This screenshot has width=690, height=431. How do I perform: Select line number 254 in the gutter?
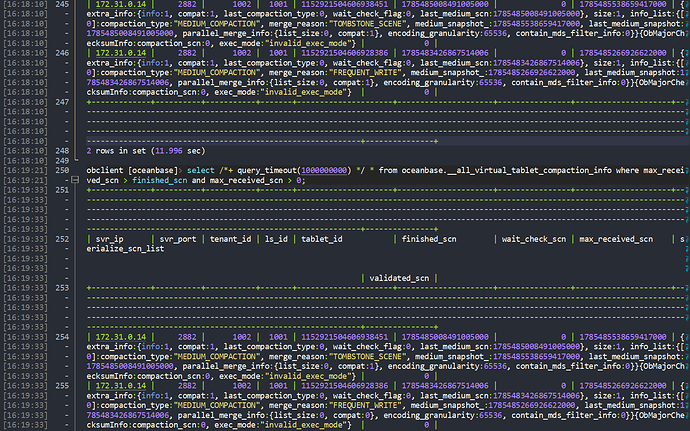tap(62, 336)
